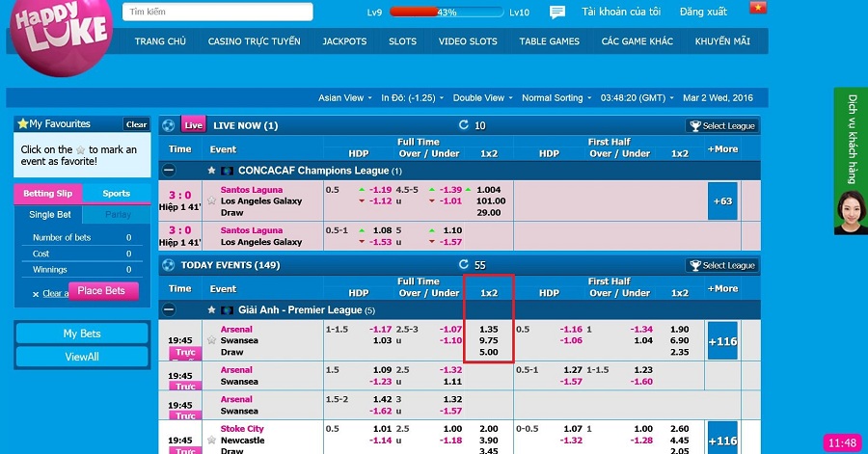
Task: Refresh the Today Events odds
Action: click(x=464, y=265)
